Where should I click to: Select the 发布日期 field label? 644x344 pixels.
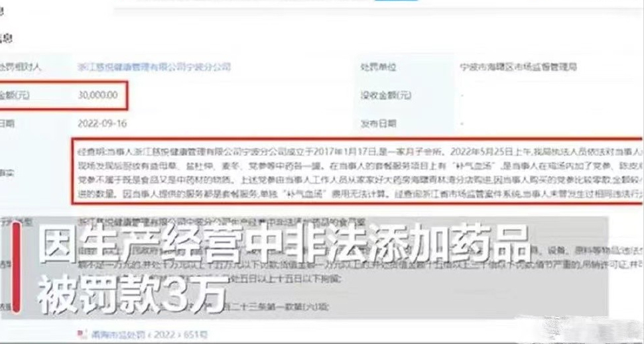coord(378,123)
